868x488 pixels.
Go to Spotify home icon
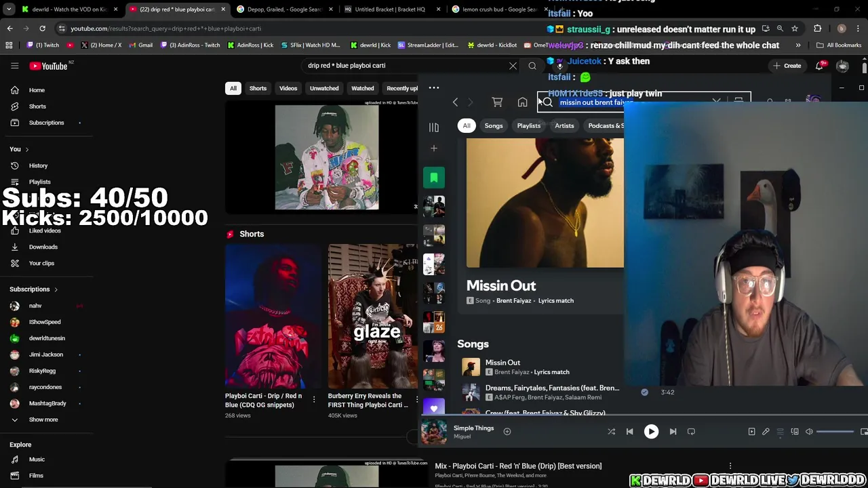pyautogui.click(x=522, y=102)
